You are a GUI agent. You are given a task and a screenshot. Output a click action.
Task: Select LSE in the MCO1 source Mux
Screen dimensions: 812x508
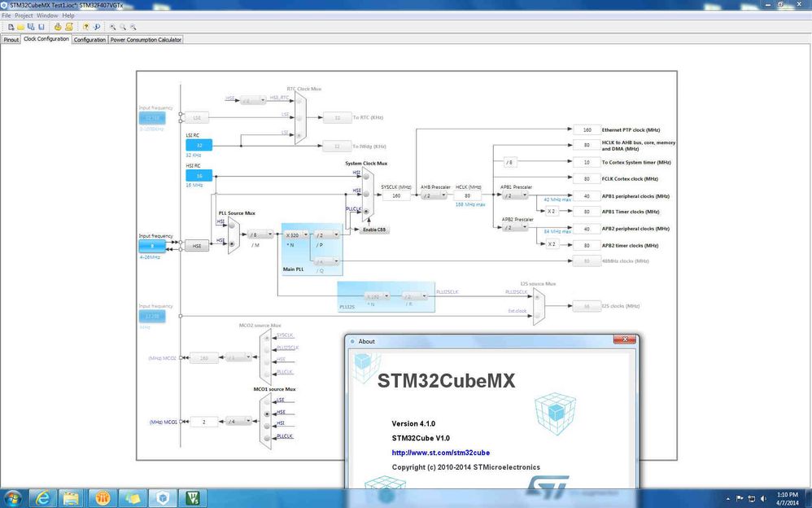coord(267,401)
